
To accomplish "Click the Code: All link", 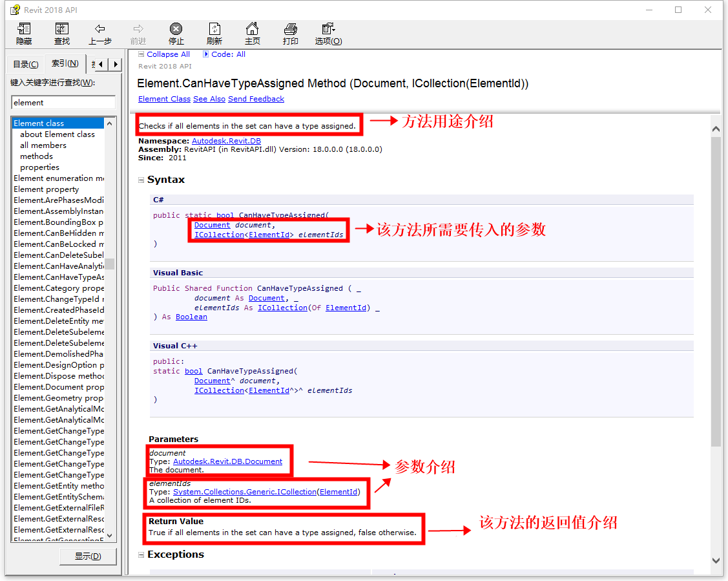I will point(229,54).
